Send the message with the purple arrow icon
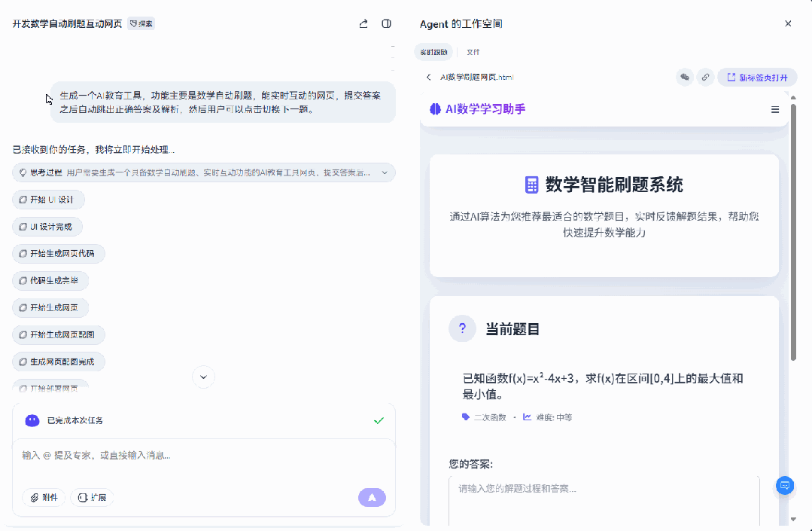812x531 pixels. (x=372, y=497)
